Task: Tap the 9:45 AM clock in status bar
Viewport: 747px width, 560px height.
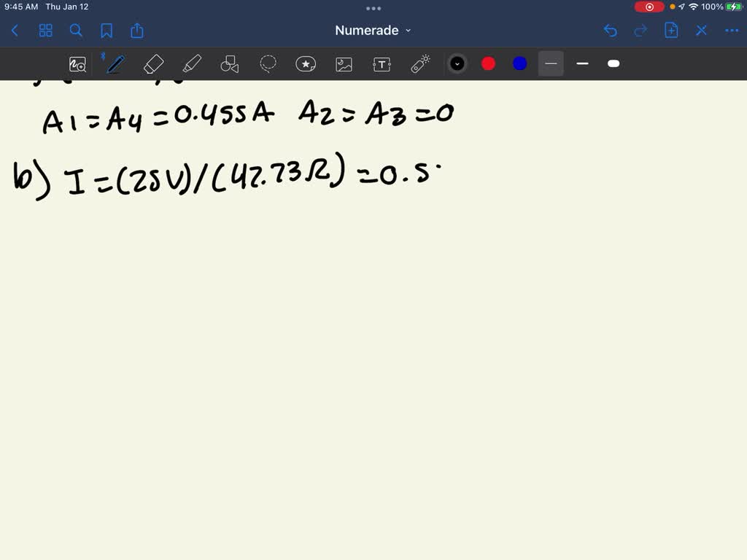Action: tap(21, 7)
